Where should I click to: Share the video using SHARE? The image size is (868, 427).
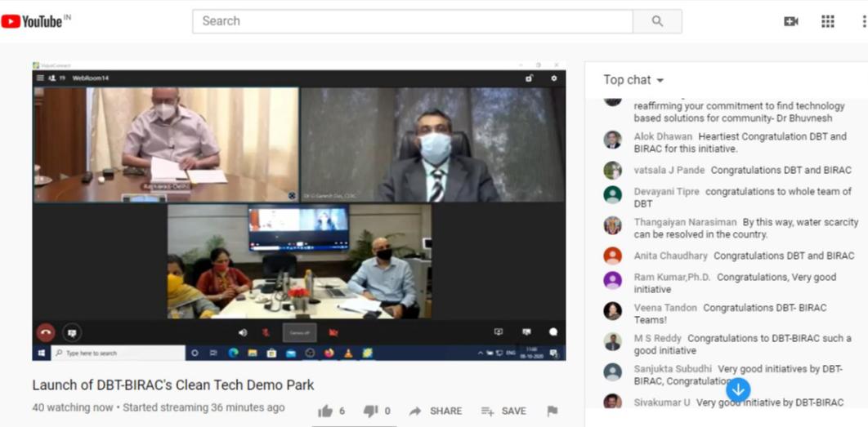click(x=436, y=411)
